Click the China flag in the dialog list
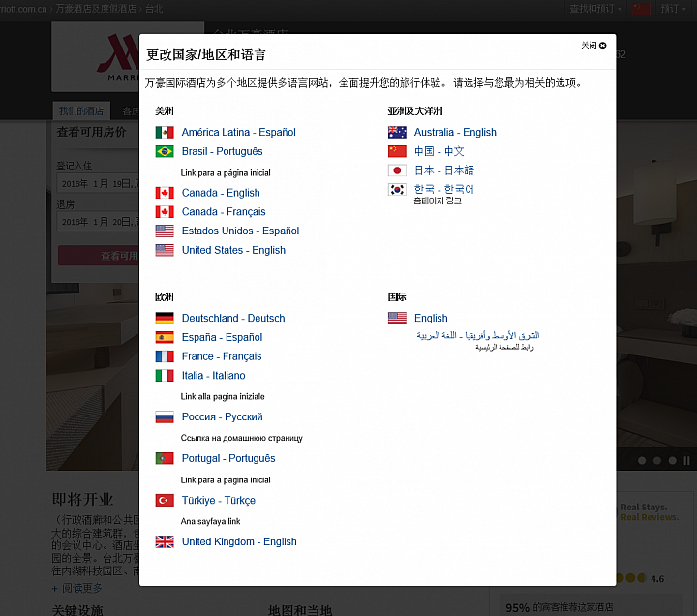 pos(397,151)
